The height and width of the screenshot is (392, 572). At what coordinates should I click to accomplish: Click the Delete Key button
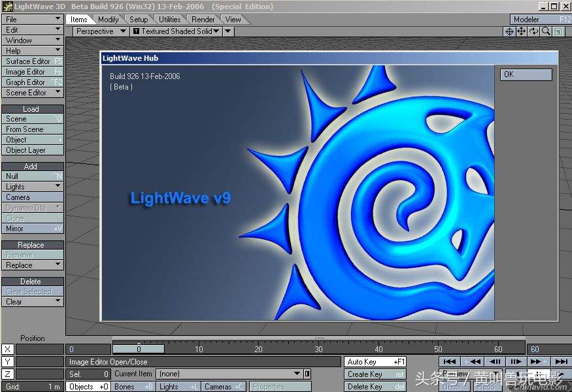tap(375, 387)
